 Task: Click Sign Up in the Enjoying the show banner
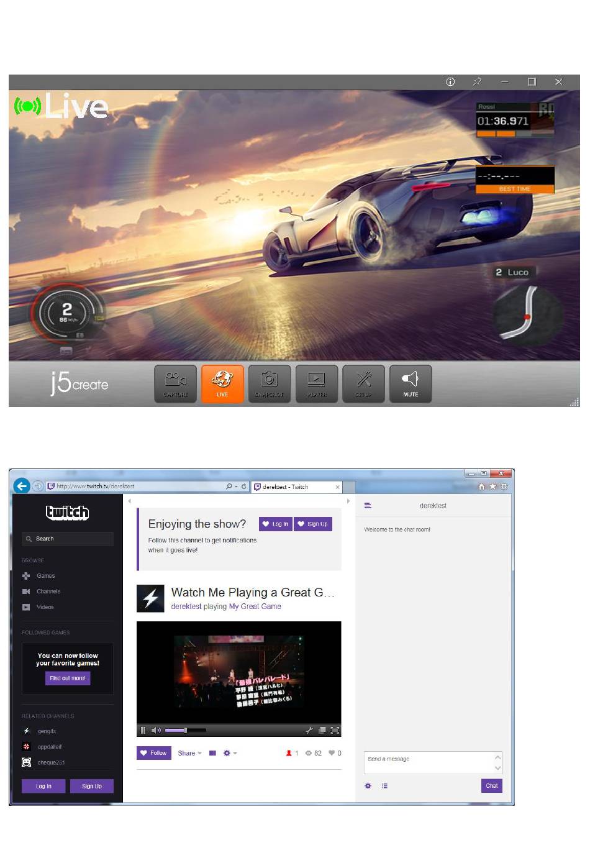coord(313,524)
